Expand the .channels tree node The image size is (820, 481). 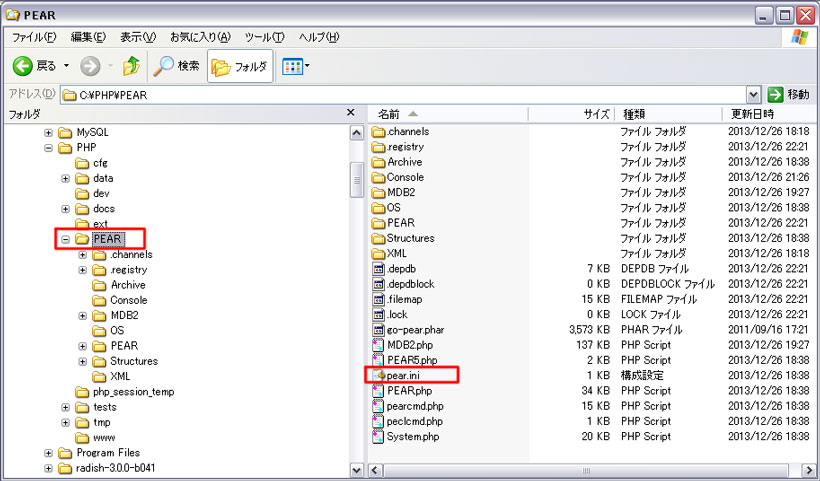pyautogui.click(x=83, y=255)
